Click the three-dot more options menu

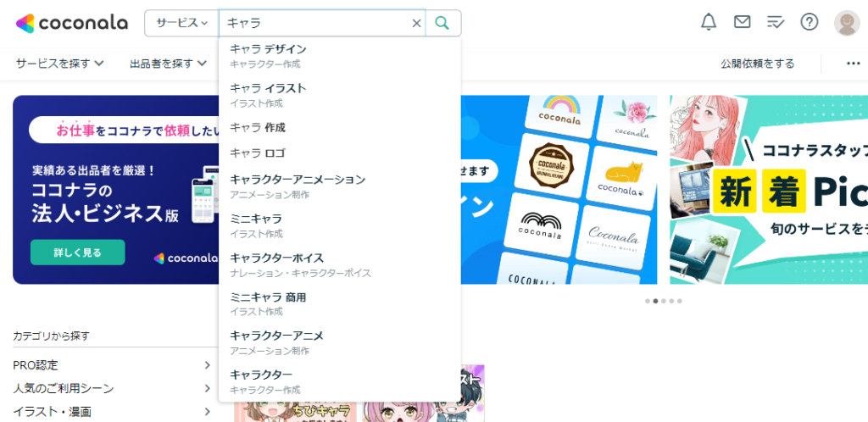pyautogui.click(x=853, y=64)
